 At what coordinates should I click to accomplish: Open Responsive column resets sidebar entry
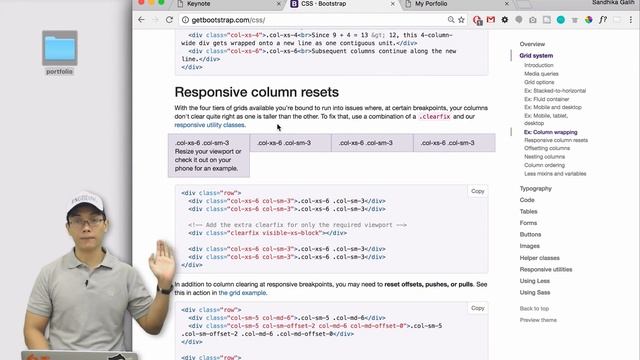click(x=556, y=140)
